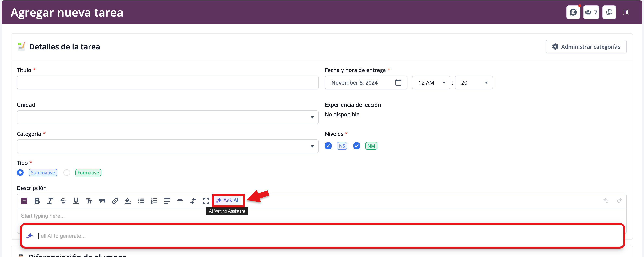The image size is (644, 257).
Task: Insert a blockquote with the quote icon
Action: [x=102, y=200]
